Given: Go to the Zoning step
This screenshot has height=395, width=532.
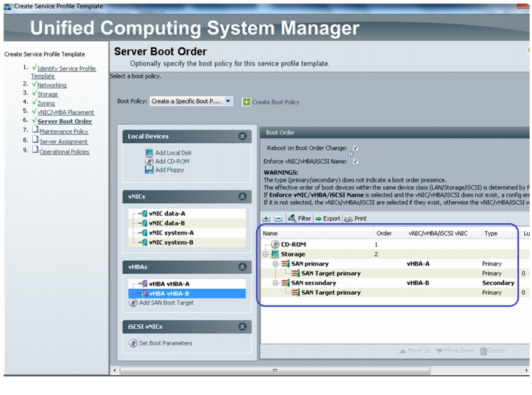Looking at the screenshot, I should coord(46,103).
